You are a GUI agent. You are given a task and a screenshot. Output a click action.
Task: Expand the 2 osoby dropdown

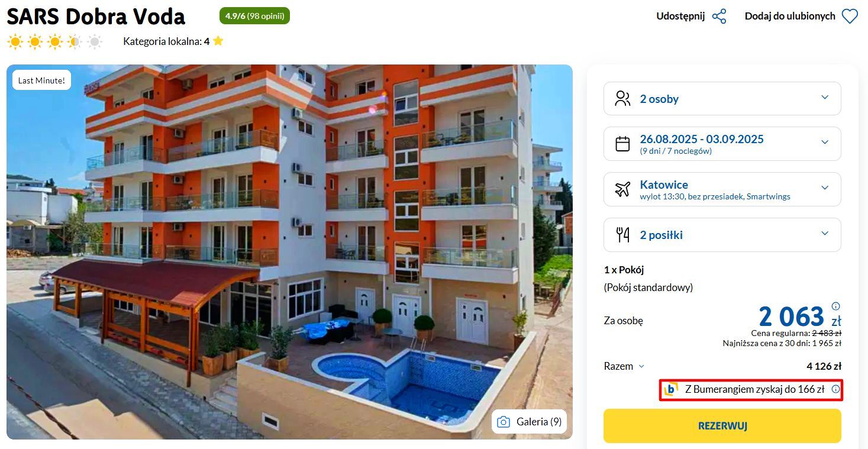point(722,99)
